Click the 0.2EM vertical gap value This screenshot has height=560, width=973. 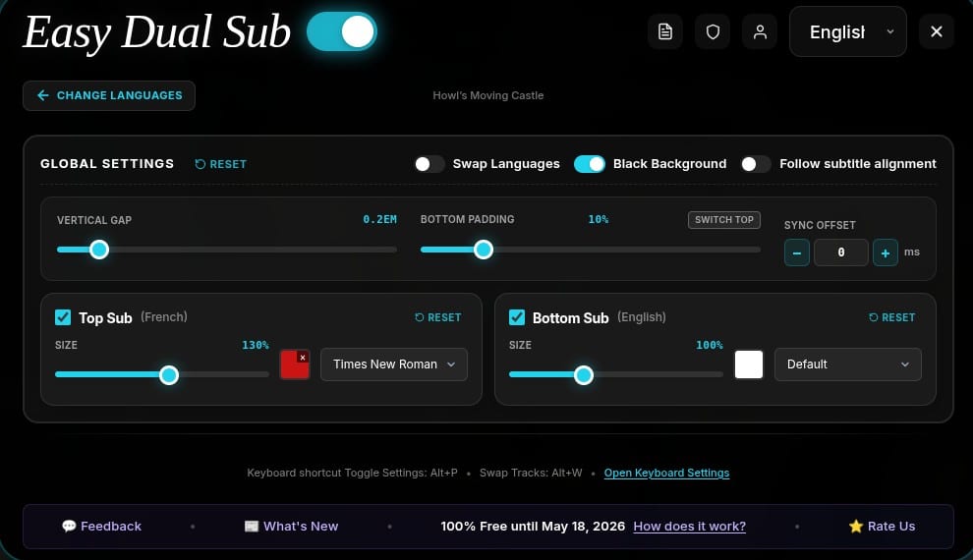[x=379, y=219]
